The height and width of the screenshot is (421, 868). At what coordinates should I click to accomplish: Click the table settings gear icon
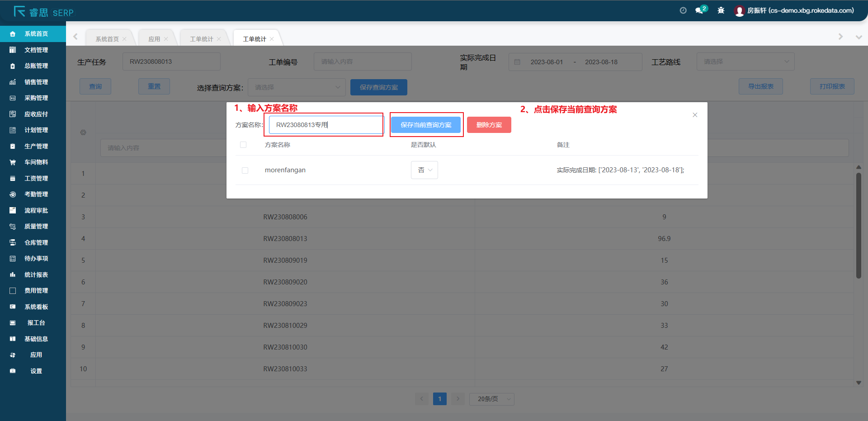(83, 132)
